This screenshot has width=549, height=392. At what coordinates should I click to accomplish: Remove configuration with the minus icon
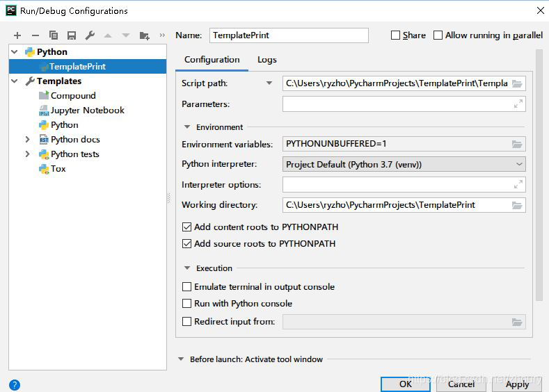35,35
